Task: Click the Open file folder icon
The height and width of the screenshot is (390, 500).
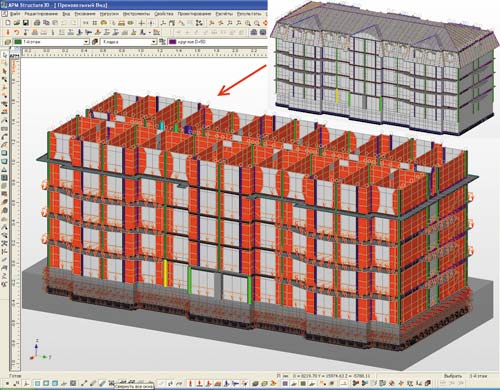Action: (17, 23)
